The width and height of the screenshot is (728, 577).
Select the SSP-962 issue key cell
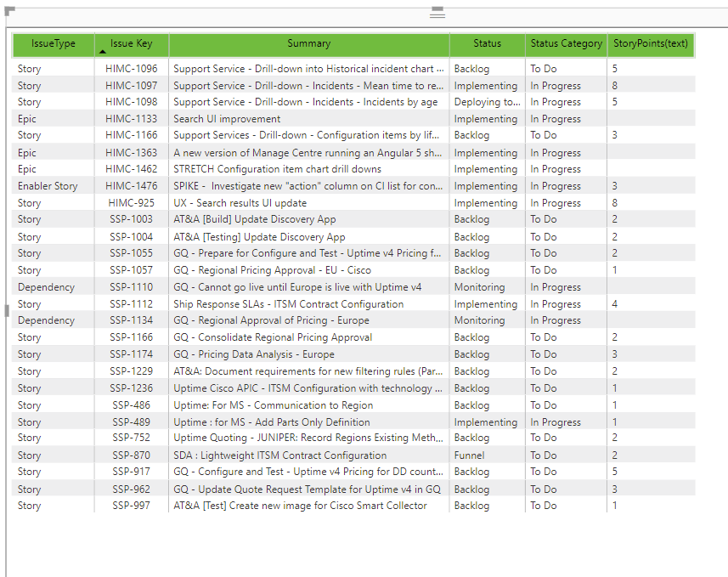[132, 489]
